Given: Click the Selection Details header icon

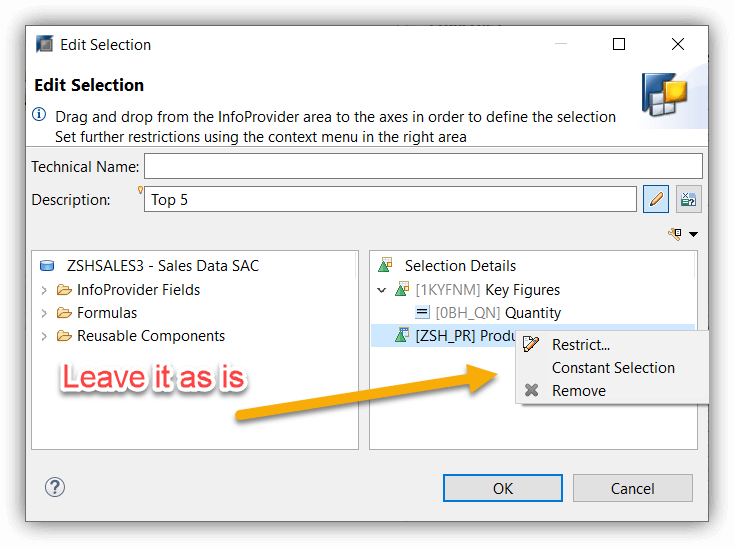Looking at the screenshot, I should pyautogui.click(x=385, y=265).
